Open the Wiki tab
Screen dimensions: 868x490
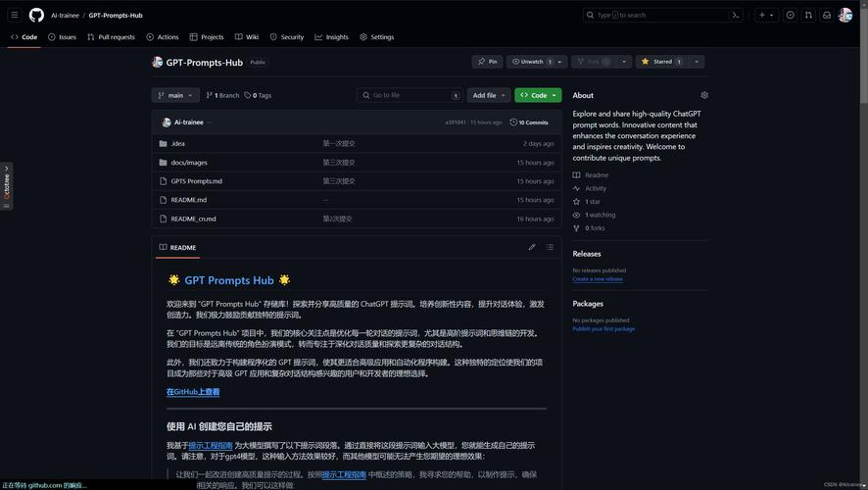[247, 37]
